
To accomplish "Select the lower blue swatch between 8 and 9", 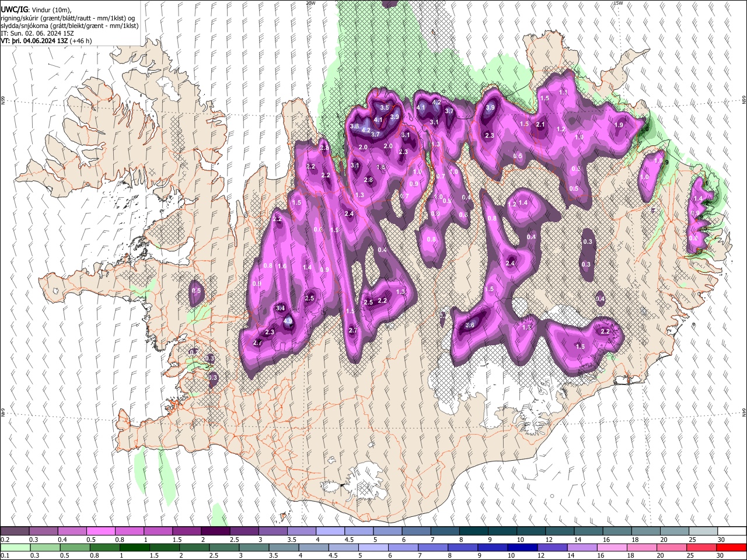I will 463,547.
